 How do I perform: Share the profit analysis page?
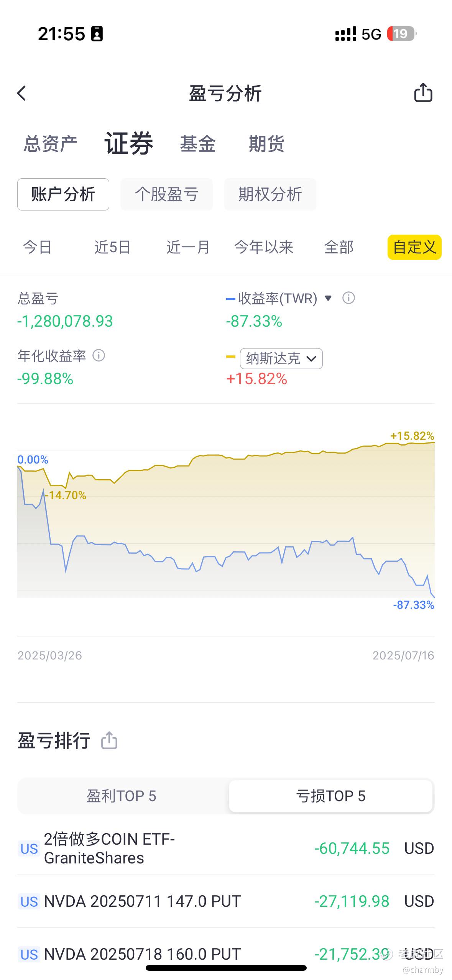click(x=423, y=92)
